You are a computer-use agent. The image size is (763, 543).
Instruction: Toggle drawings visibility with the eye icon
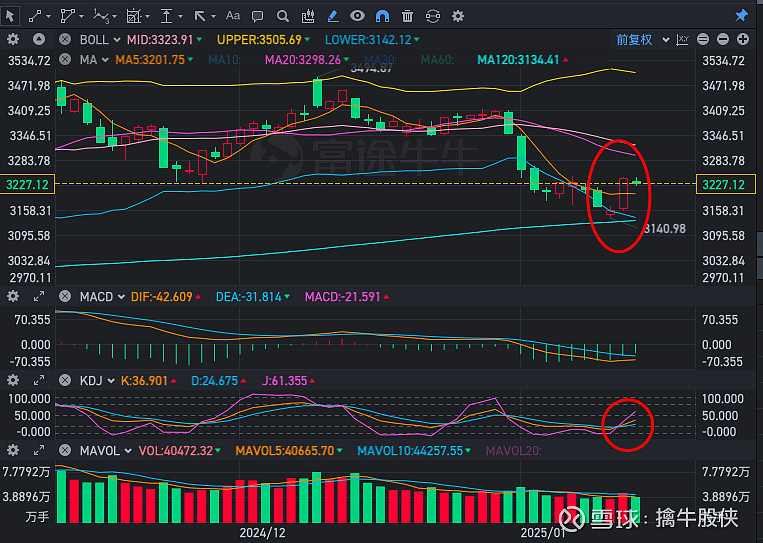point(358,15)
